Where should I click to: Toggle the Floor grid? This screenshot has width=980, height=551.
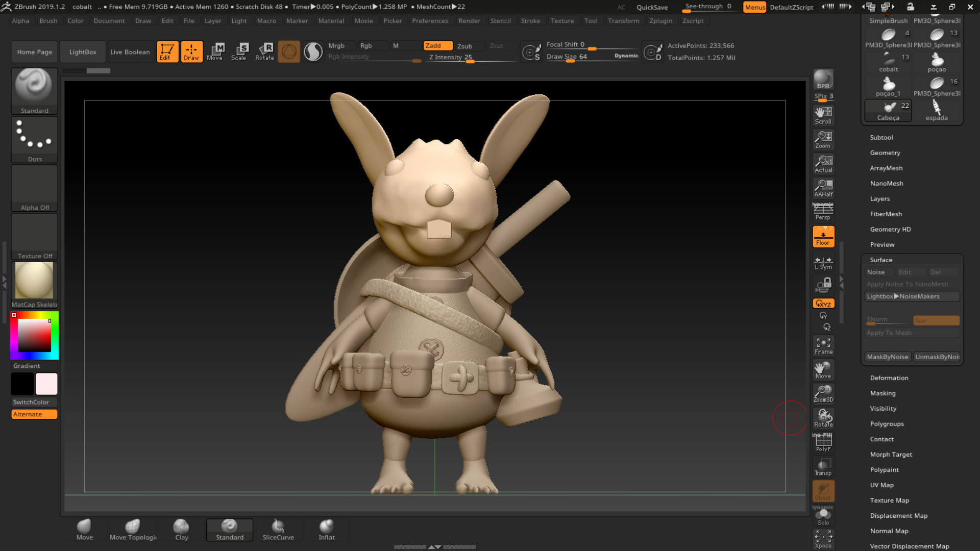point(823,237)
